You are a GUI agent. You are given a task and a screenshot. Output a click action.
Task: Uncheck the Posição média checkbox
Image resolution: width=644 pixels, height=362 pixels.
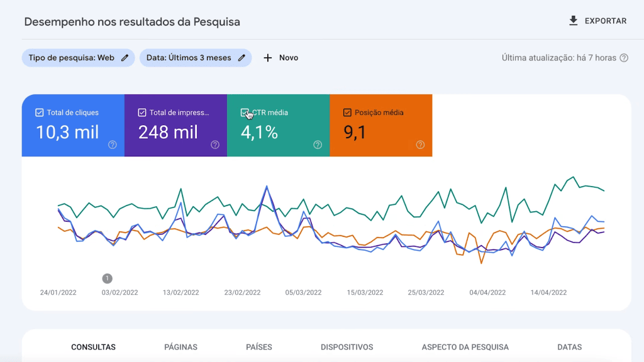(x=347, y=112)
